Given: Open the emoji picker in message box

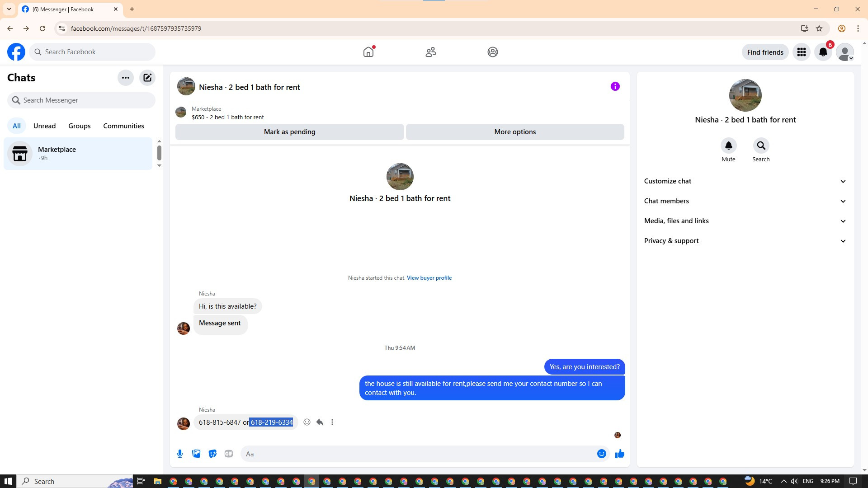Looking at the screenshot, I should point(601,454).
